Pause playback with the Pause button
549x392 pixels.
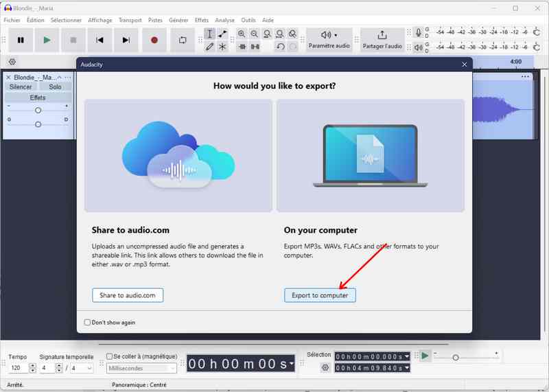pos(21,41)
